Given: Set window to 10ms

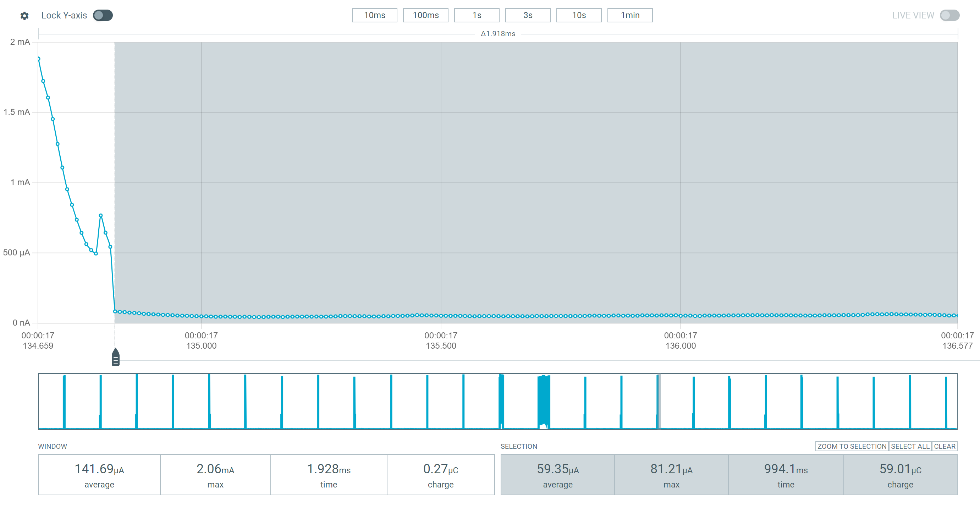Looking at the screenshot, I should 374,15.
